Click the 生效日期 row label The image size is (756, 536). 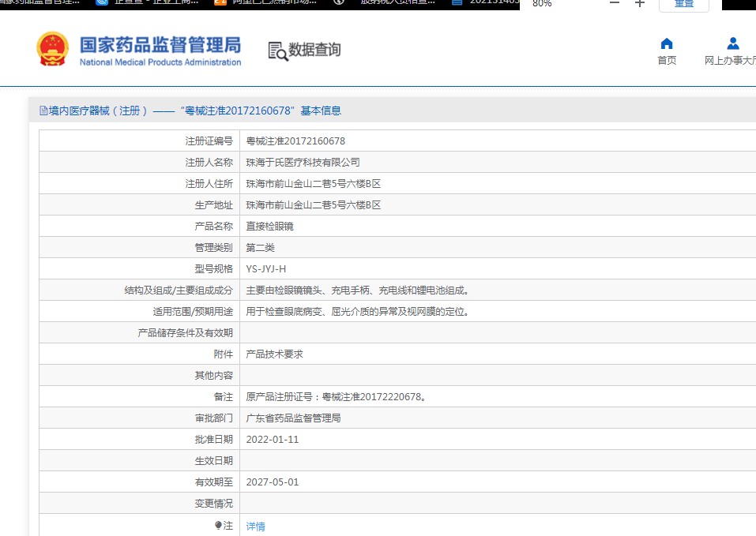click(x=213, y=460)
